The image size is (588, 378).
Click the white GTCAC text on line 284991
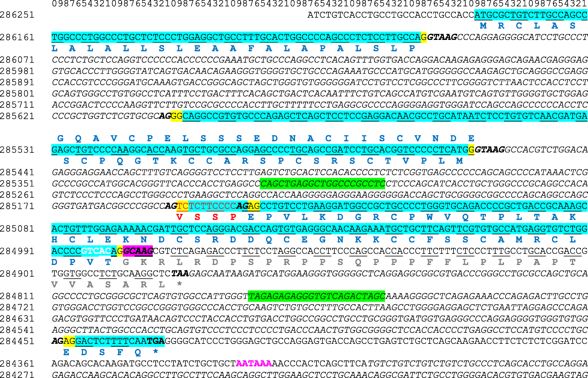[x=96, y=251]
